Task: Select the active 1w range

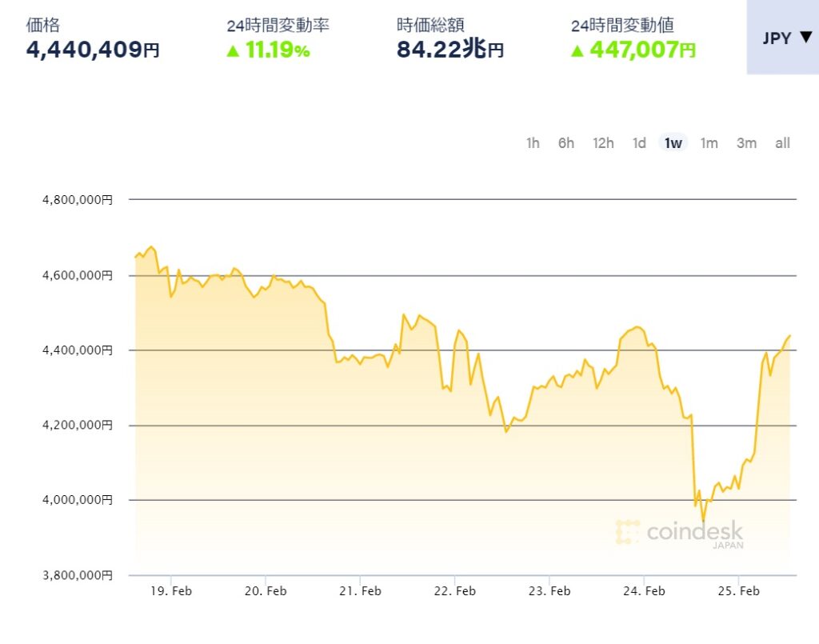Action: (x=673, y=143)
